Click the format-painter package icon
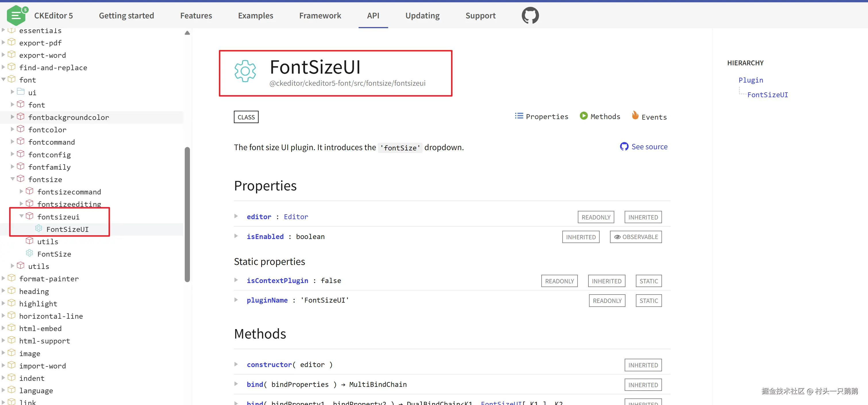Image resolution: width=868 pixels, height=405 pixels. click(12, 278)
